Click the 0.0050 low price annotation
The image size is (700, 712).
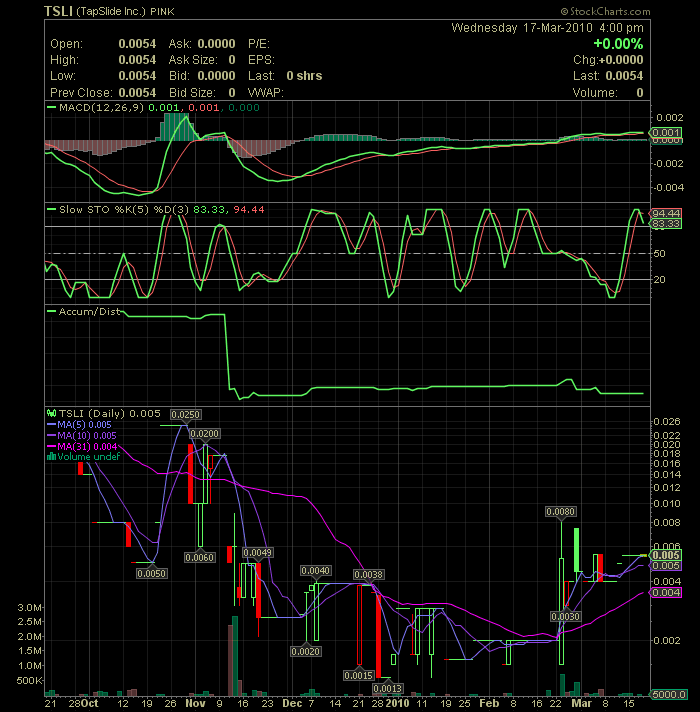tap(152, 574)
